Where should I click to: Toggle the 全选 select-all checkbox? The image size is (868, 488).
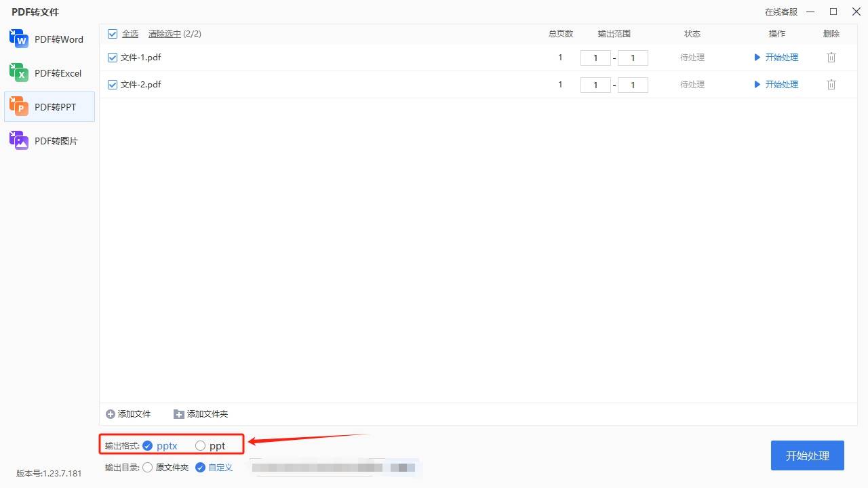tap(112, 33)
